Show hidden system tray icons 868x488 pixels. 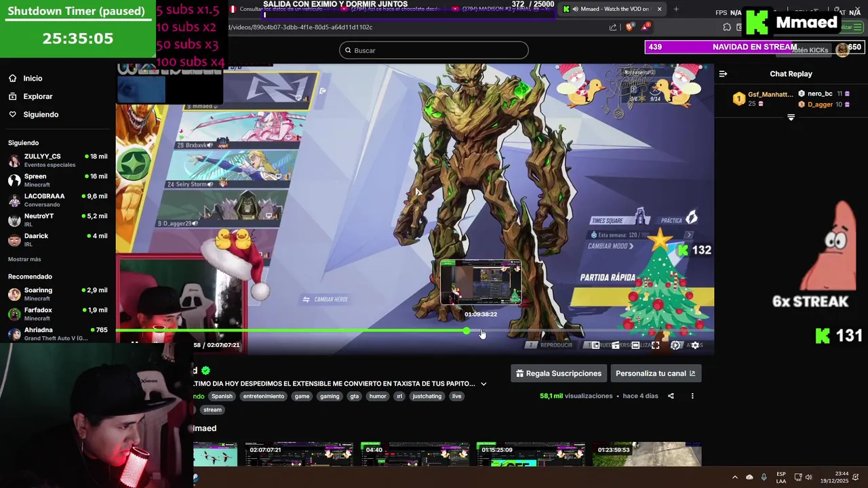click(734, 477)
